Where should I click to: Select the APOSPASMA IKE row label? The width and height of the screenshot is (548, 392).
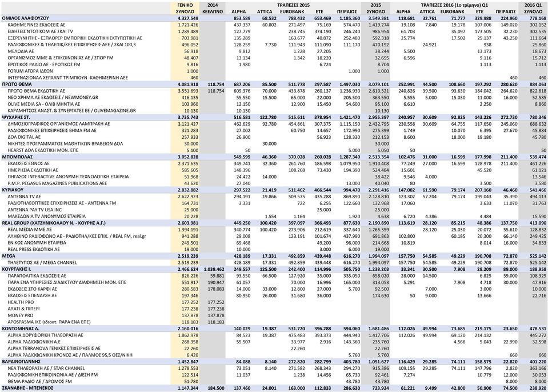tap(49, 322)
